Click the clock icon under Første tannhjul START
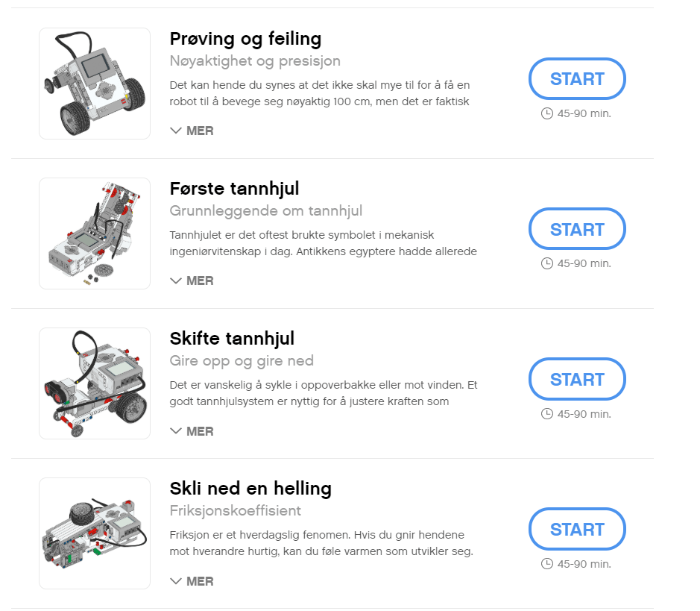Screen dimensions: 700x611 click(x=547, y=263)
